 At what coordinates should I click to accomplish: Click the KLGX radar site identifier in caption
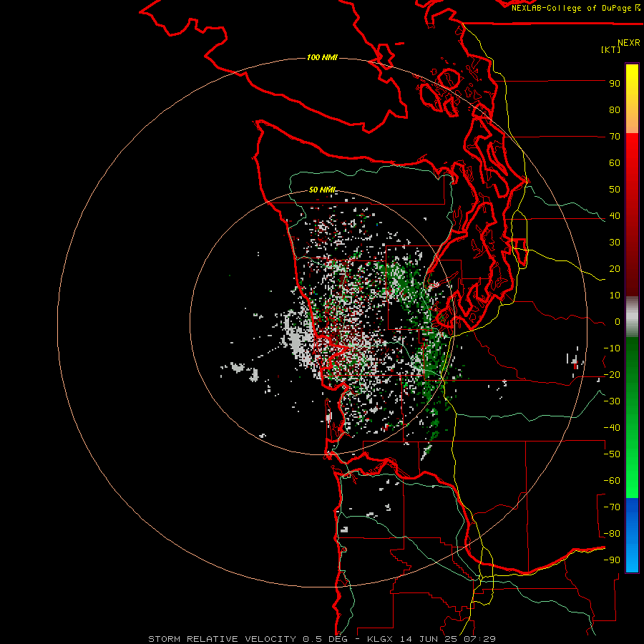(381, 639)
